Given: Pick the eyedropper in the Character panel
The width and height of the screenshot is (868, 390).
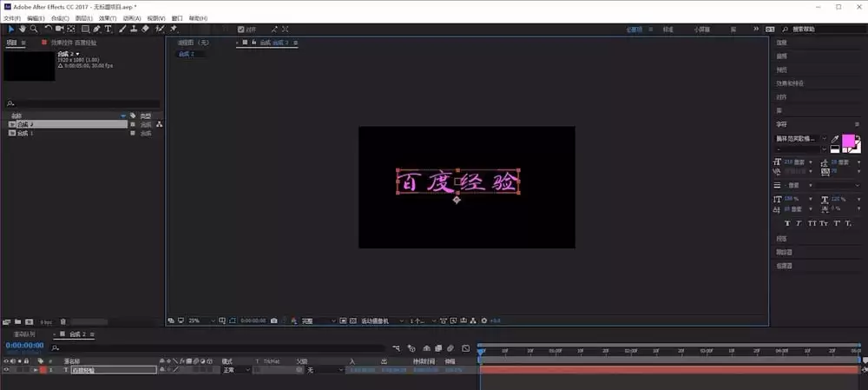Looking at the screenshot, I should tap(835, 139).
